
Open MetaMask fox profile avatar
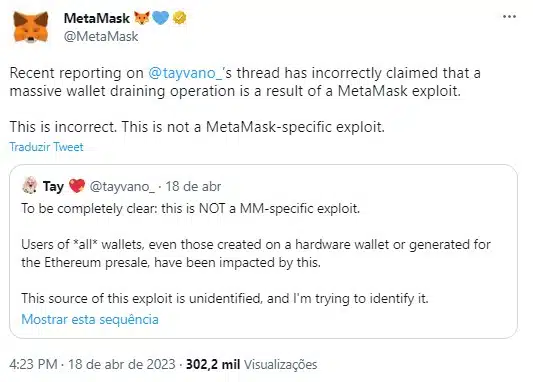coord(31,27)
